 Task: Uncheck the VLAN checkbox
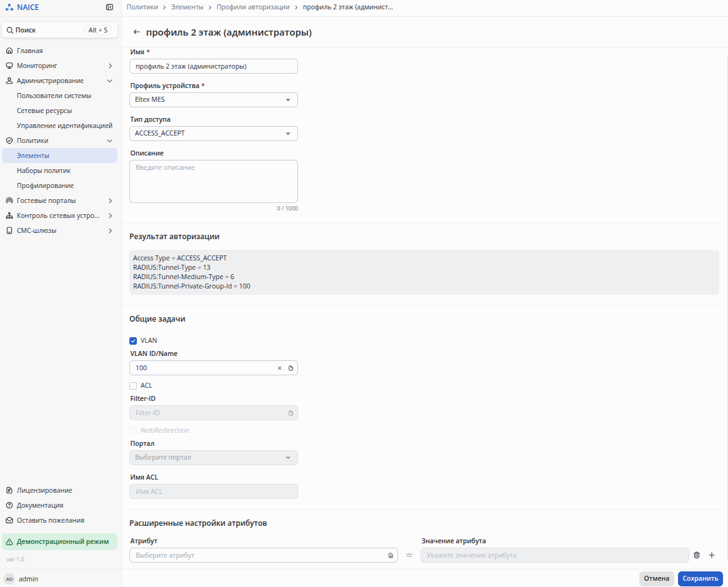(x=133, y=341)
